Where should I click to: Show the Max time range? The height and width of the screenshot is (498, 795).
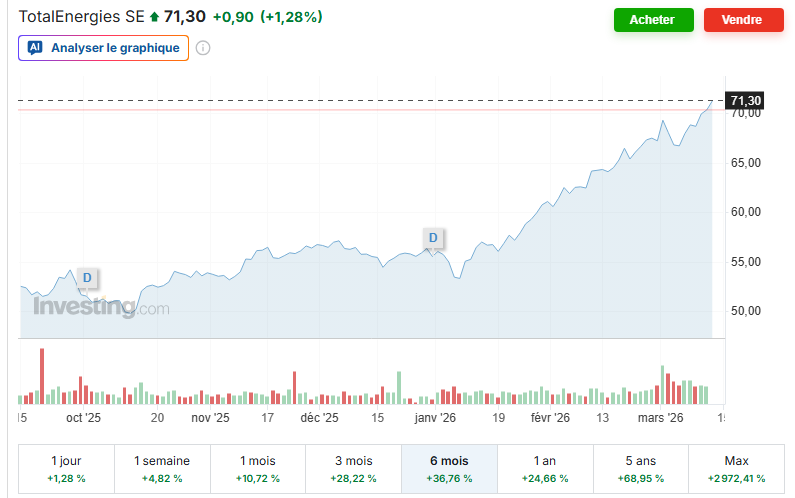pos(736,468)
